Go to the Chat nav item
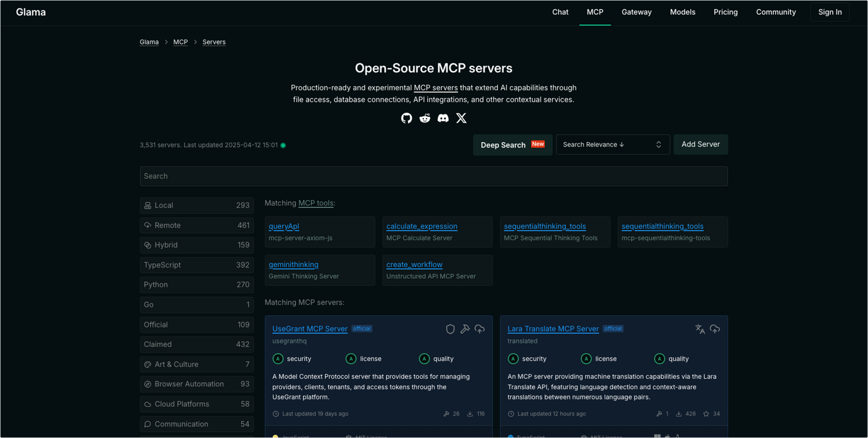This screenshot has height=438, width=868. coord(560,12)
